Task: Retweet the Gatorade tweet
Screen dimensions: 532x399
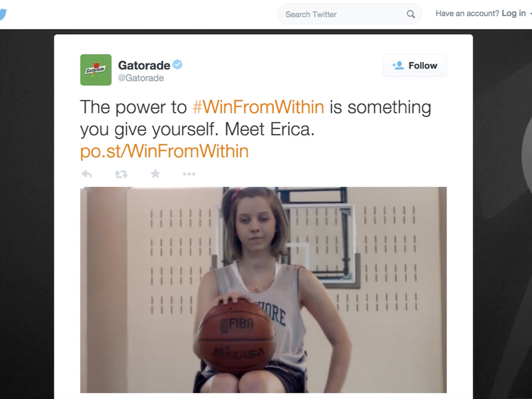Action: 121,174
